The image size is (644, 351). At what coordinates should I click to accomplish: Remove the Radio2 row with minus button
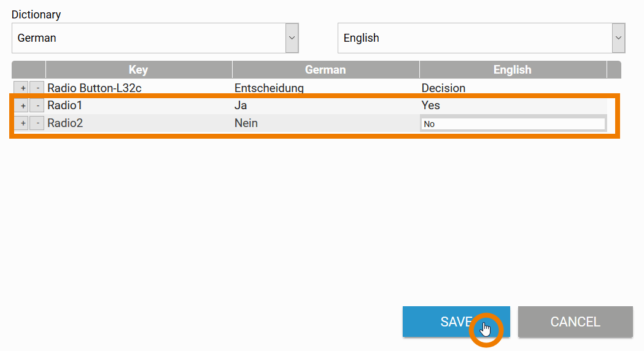coord(37,123)
